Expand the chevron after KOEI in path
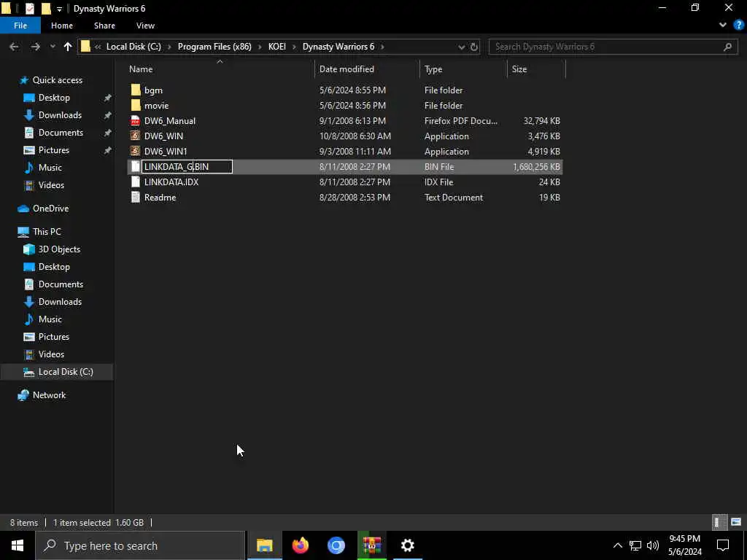This screenshot has height=560, width=747. pyautogui.click(x=294, y=47)
